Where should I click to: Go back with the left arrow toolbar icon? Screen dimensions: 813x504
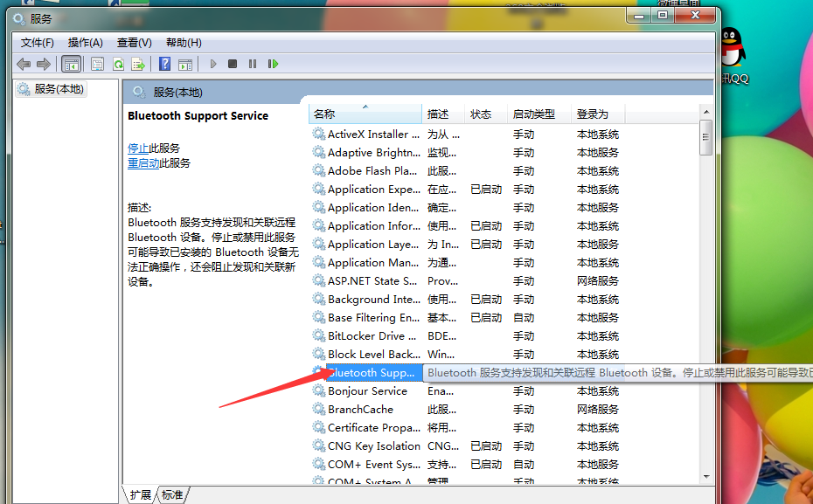click(x=24, y=65)
